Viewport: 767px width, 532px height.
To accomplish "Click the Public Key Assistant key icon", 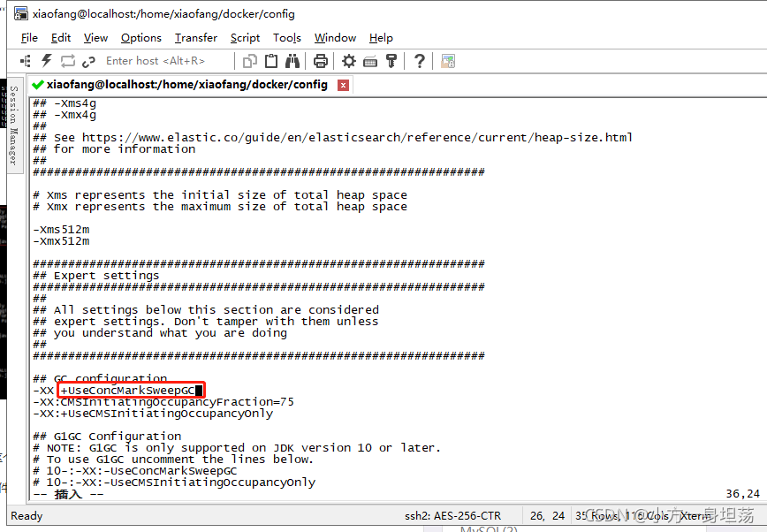I will [391, 61].
